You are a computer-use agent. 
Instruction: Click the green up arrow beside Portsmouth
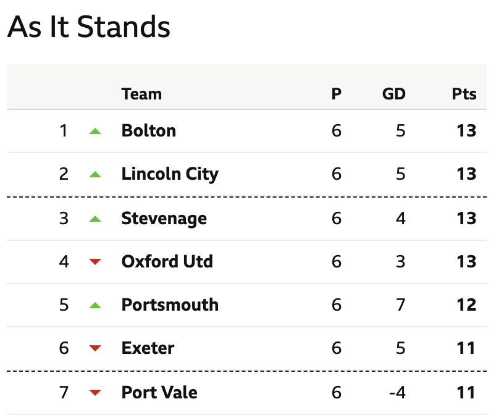click(95, 305)
